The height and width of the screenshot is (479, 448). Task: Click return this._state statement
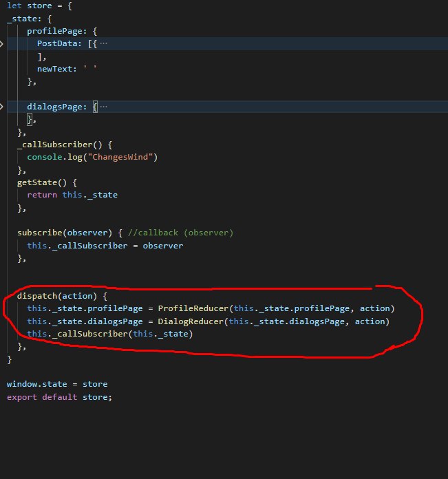click(x=72, y=195)
